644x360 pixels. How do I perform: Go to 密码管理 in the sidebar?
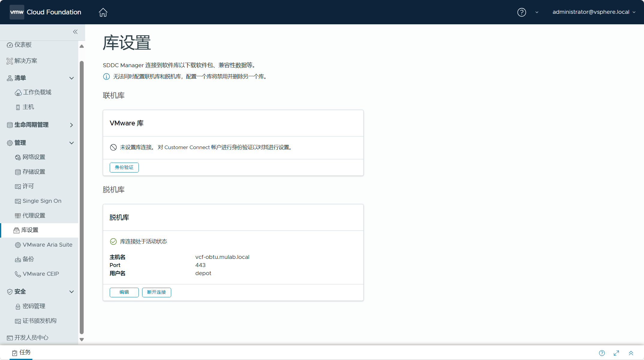(x=34, y=306)
